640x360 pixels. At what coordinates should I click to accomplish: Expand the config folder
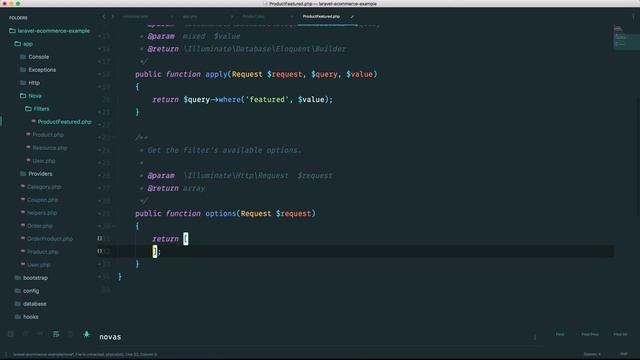click(27, 291)
